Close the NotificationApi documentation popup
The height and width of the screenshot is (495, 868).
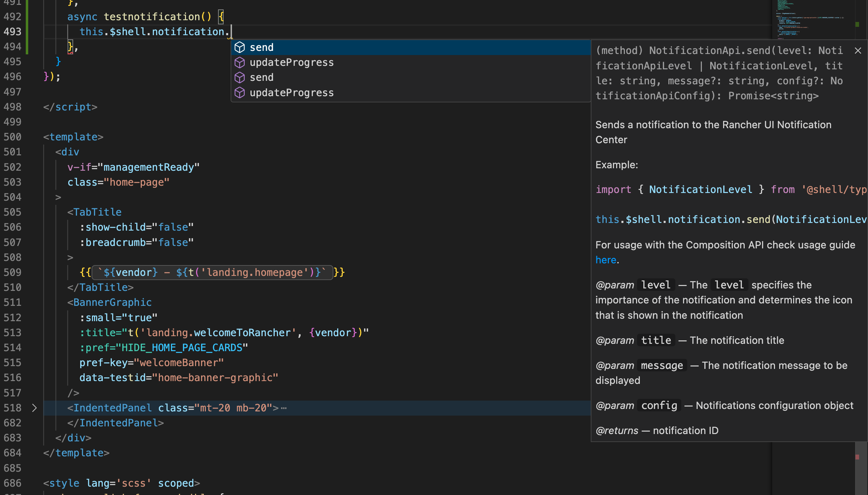(x=858, y=51)
